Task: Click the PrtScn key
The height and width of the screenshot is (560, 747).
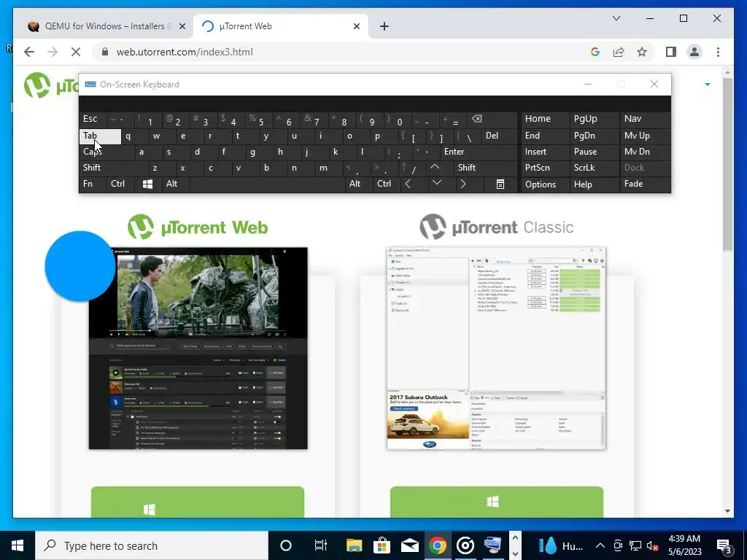Action: pyautogui.click(x=544, y=168)
